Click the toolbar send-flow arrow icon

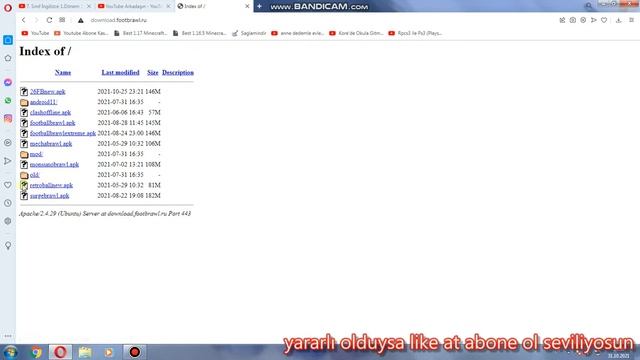tap(593, 20)
